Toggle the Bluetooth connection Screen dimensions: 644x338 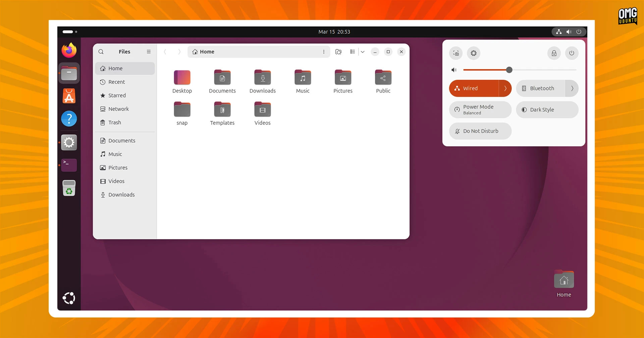(541, 89)
